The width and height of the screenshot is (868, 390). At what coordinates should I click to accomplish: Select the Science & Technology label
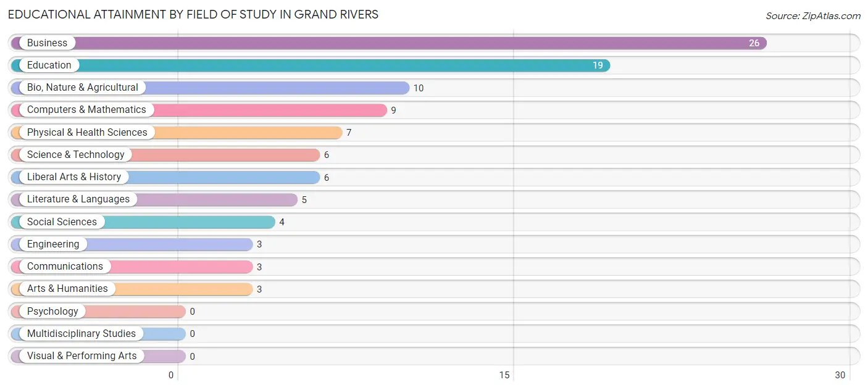tap(76, 155)
